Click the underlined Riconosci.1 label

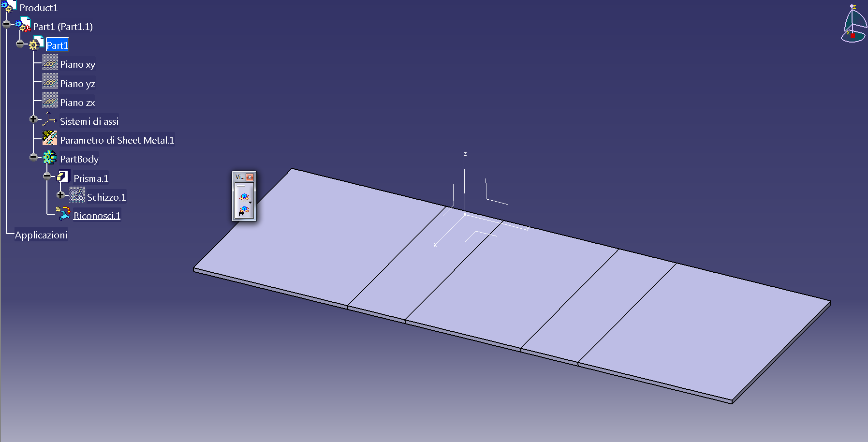point(97,215)
